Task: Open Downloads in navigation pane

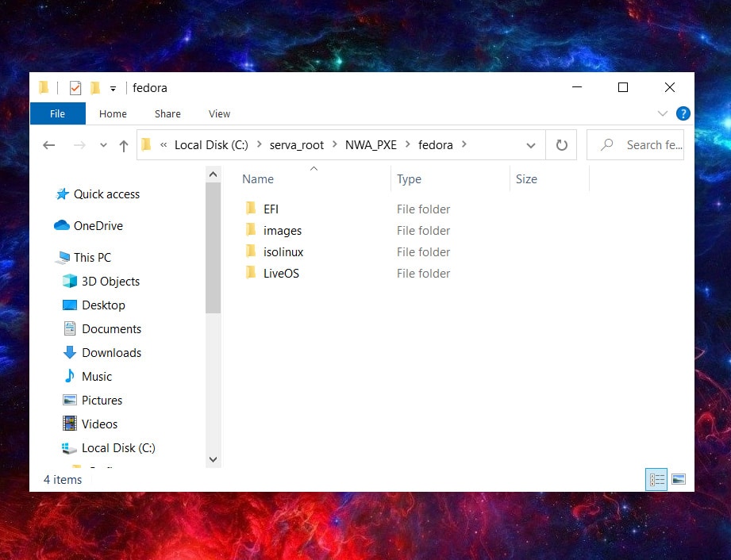Action: tap(111, 353)
